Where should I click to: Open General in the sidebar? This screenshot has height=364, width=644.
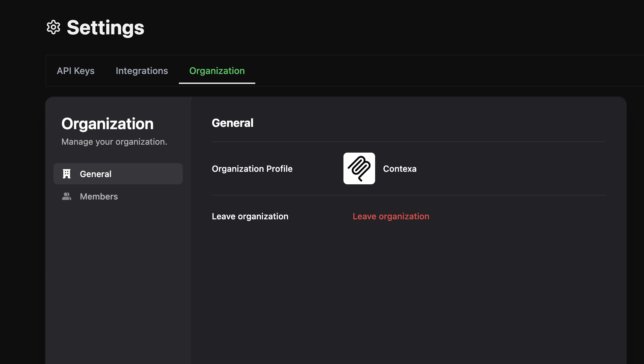pos(118,174)
